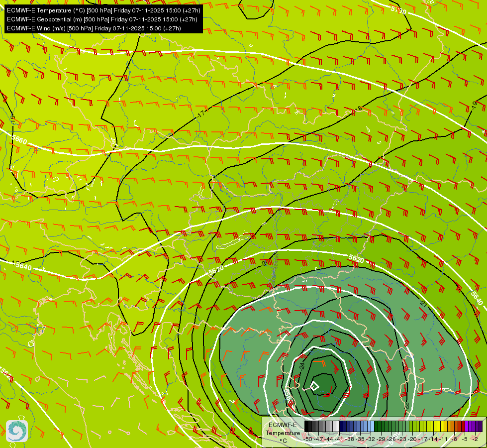Click the 5660 geopotential contour label

(x=19, y=139)
